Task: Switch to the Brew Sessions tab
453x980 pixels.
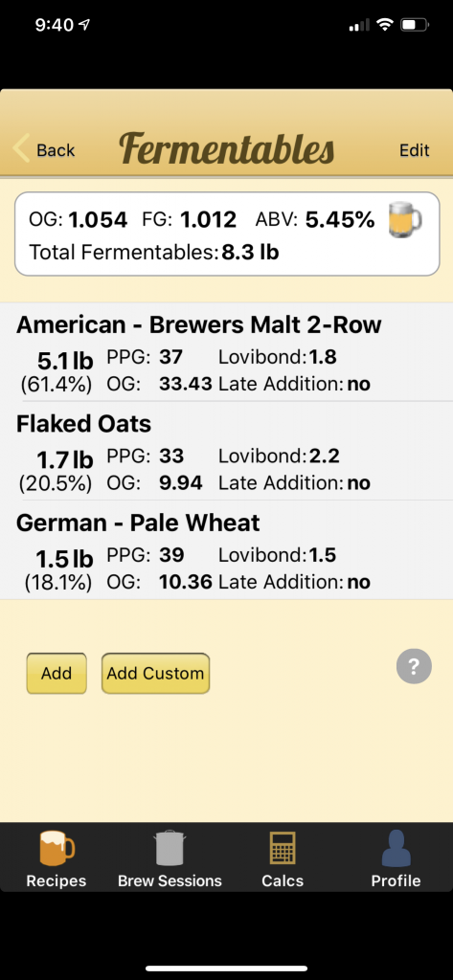Action: pos(170,857)
